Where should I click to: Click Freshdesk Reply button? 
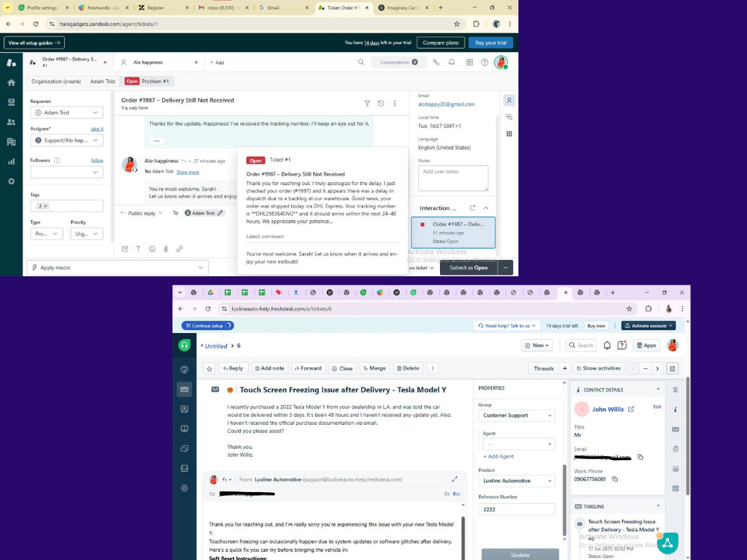pos(232,369)
